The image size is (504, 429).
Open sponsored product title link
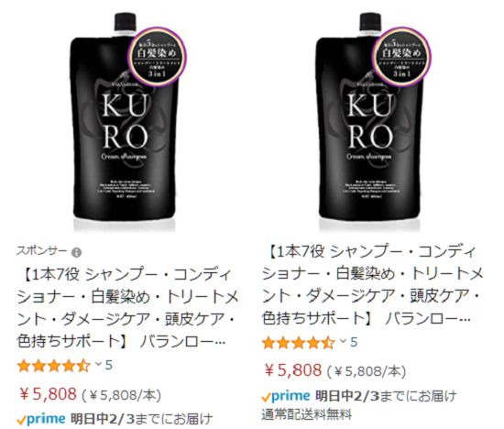(x=127, y=308)
